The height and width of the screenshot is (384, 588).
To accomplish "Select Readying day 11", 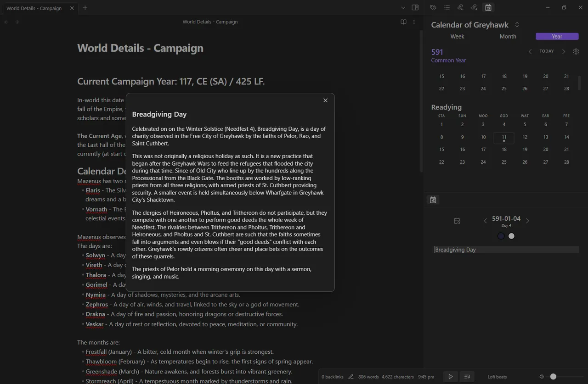I will (x=504, y=137).
